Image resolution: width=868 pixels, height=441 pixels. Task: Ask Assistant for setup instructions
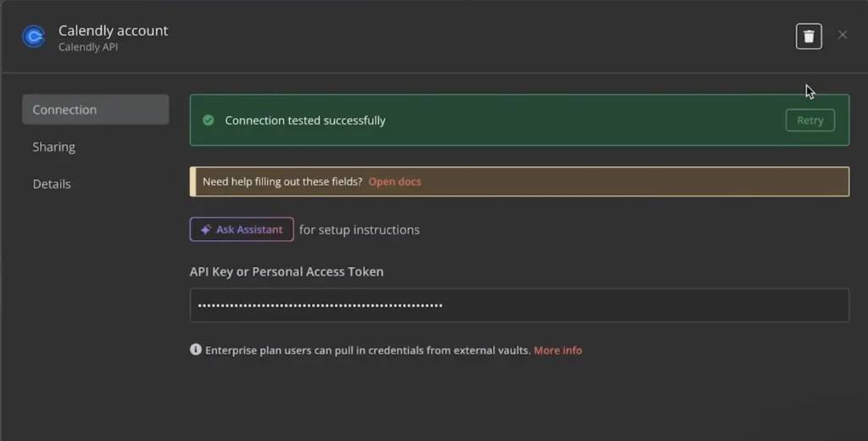point(242,229)
